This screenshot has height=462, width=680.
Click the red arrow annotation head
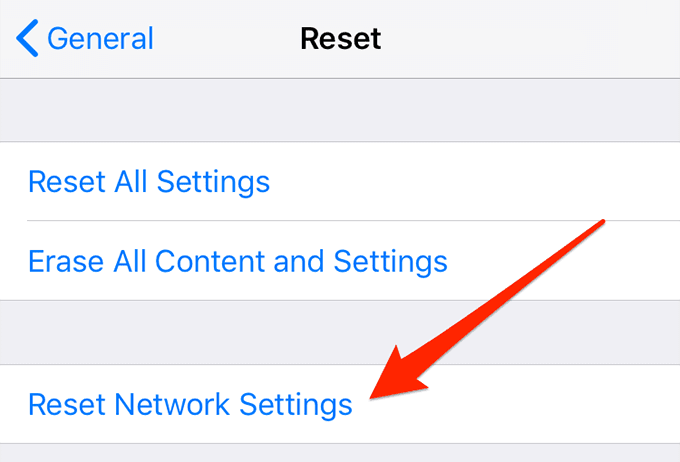[x=397, y=374]
